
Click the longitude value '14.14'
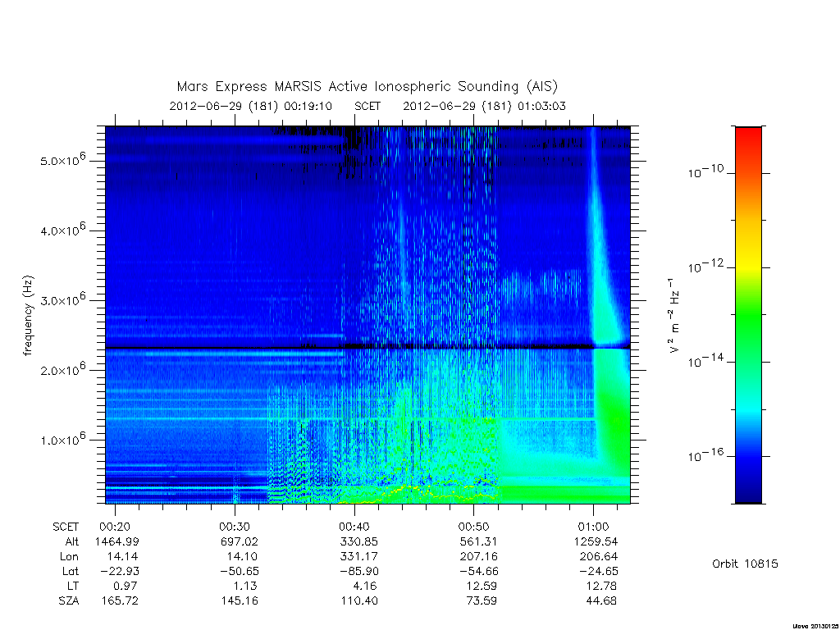coord(122,557)
